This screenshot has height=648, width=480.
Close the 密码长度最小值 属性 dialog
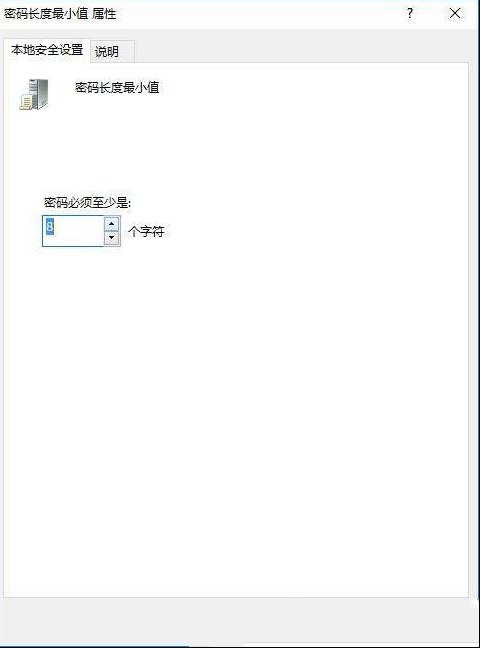(455, 13)
